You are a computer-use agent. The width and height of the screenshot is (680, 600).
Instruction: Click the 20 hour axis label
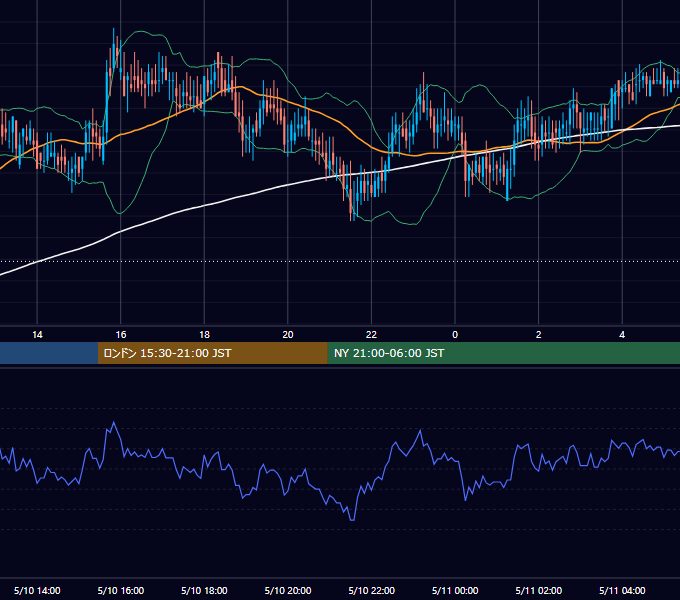click(288, 335)
